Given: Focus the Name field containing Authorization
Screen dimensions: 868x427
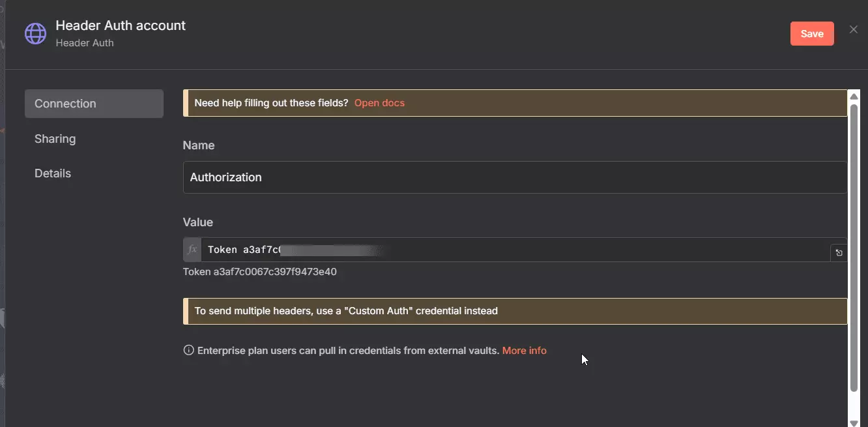Looking at the screenshot, I should click(514, 177).
